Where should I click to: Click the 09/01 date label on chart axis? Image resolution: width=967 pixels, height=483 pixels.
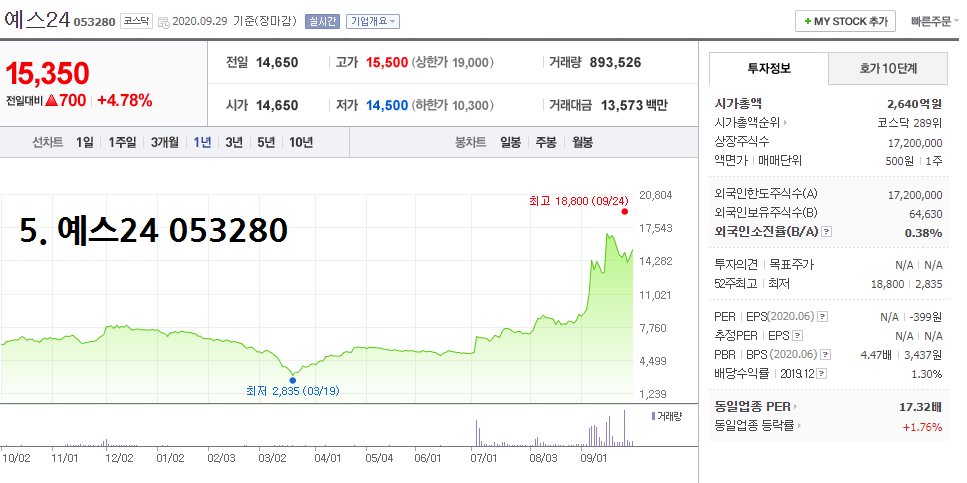[x=593, y=458]
